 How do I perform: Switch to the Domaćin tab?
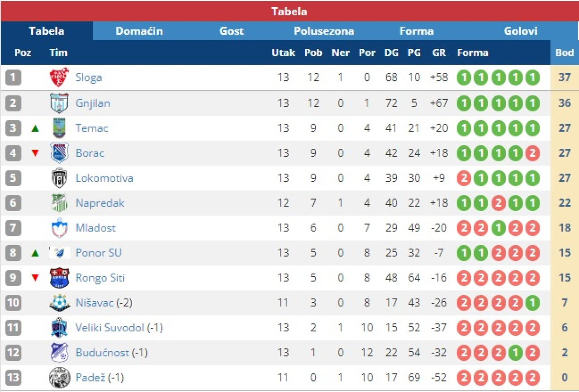click(x=139, y=31)
